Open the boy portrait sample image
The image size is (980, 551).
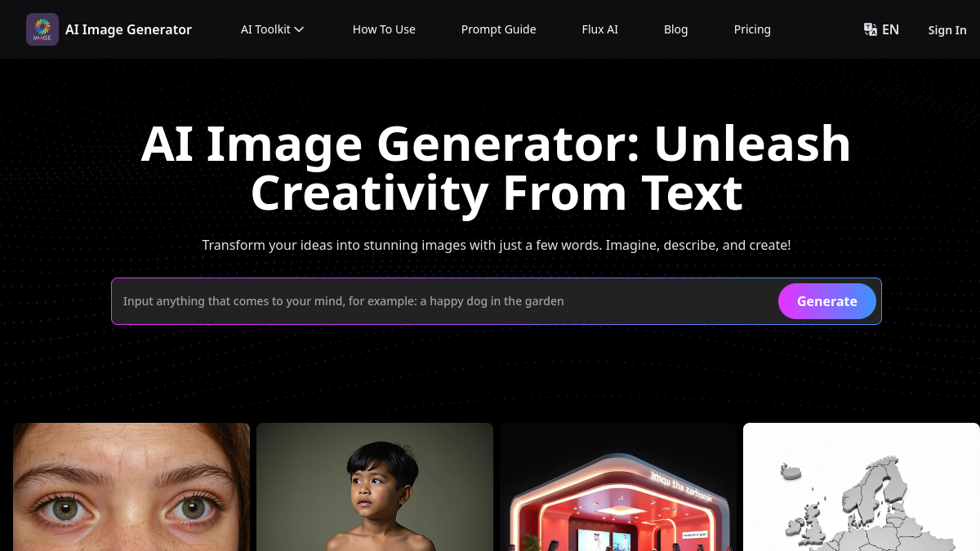375,487
